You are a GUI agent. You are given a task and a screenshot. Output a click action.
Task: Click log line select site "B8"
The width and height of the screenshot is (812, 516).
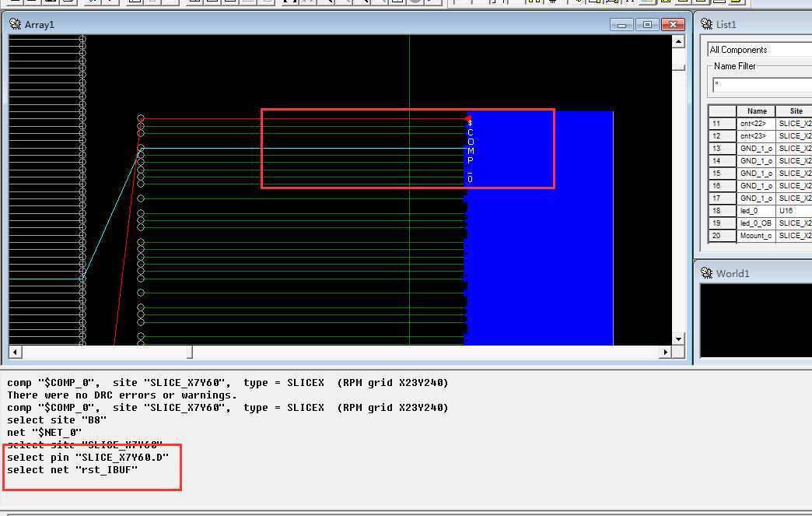pyautogui.click(x=57, y=420)
